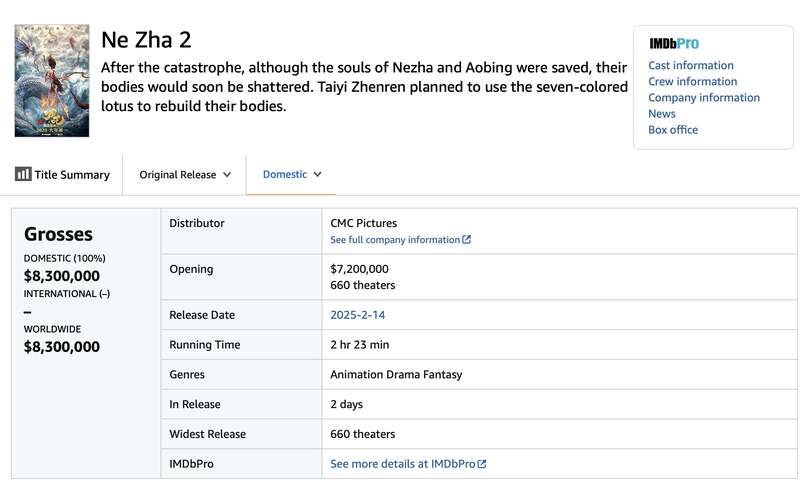This screenshot has height=487, width=800.
Task: Open the Box office link
Action: click(673, 129)
